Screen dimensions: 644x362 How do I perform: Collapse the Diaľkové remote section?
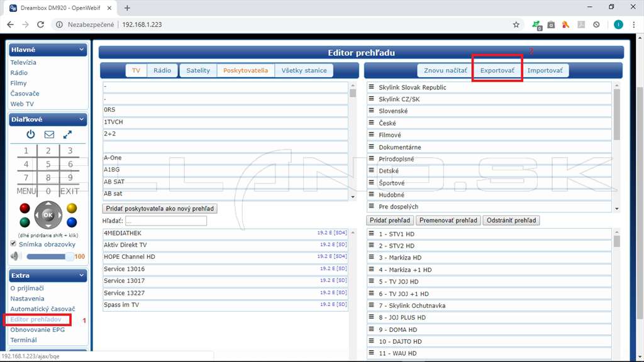81,119
